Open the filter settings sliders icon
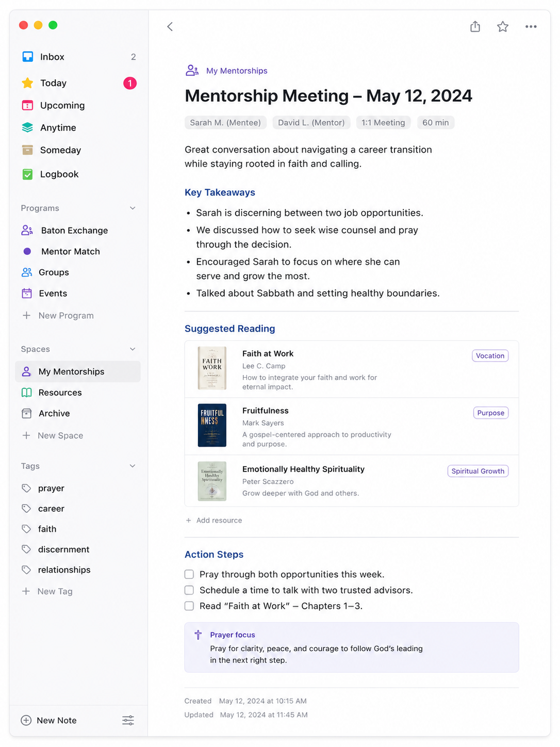Viewport: 560px width, 747px height. click(x=128, y=720)
